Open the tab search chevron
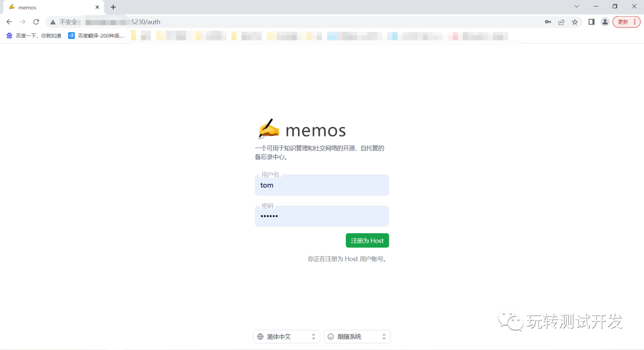Screen dimensions: 644x350 pos(576,7)
